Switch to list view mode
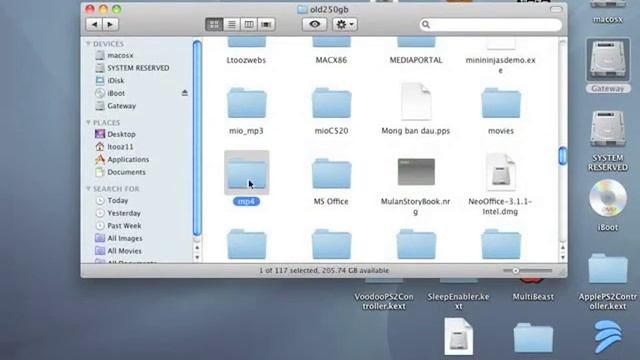 pos(231,24)
